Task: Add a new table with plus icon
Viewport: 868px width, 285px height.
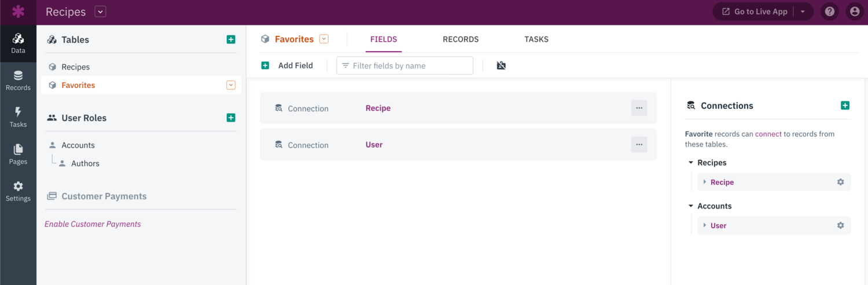Action: (x=231, y=39)
